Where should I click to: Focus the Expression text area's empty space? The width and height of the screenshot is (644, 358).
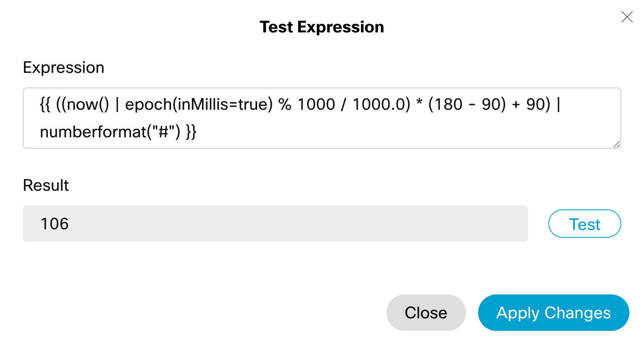pos(406,132)
